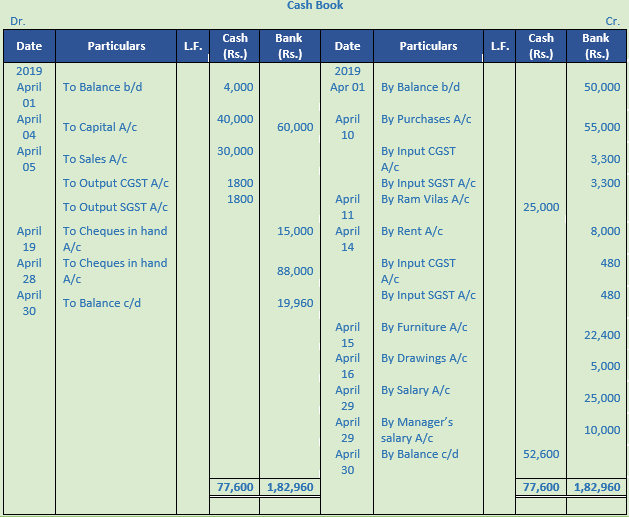
Task: Click 'To Sales A/c' entry
Action: 95,159
